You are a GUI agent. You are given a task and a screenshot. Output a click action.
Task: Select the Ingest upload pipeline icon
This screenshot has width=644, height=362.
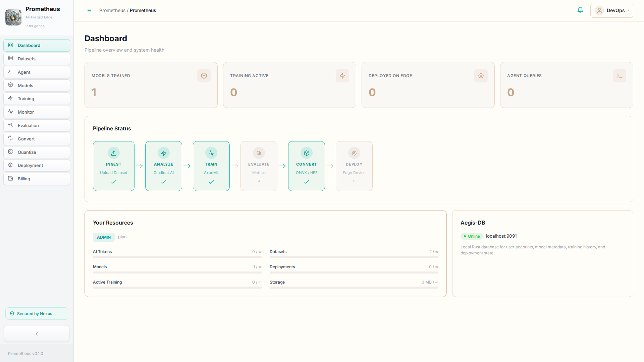(x=114, y=153)
